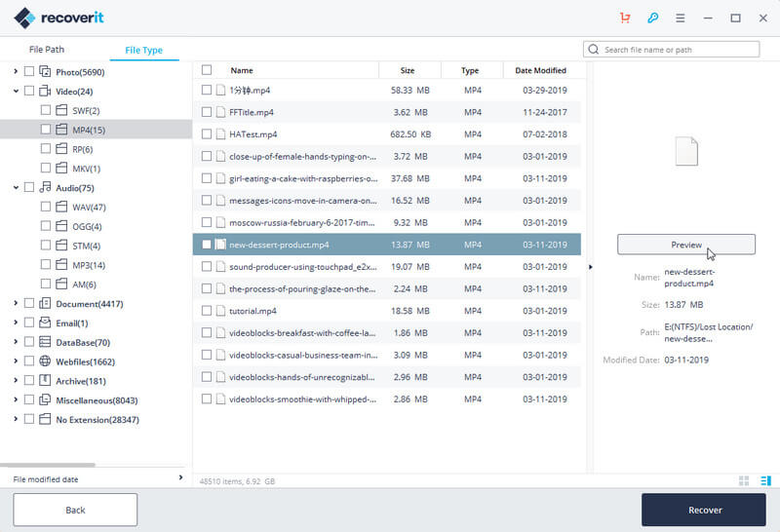Check the Video(24) category checkbox
Image resolution: width=780 pixels, height=532 pixels.
pos(29,91)
